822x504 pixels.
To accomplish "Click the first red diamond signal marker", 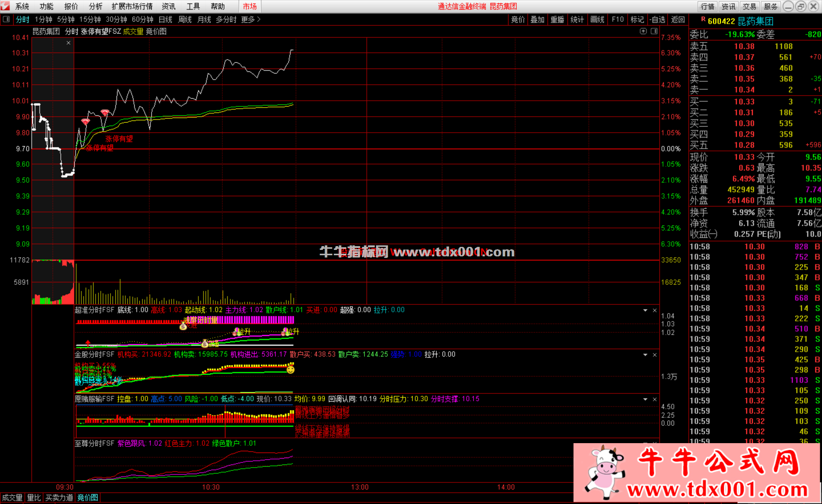I will [x=86, y=122].
